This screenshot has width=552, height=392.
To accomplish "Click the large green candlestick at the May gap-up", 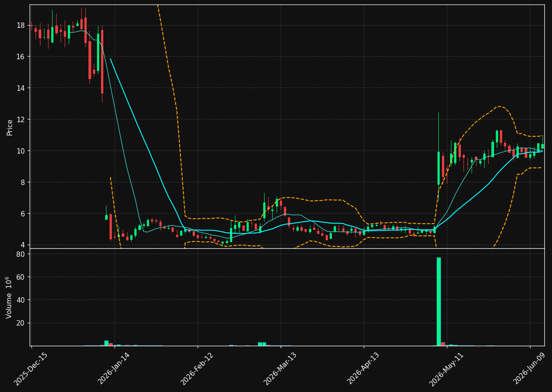I will point(438,168).
